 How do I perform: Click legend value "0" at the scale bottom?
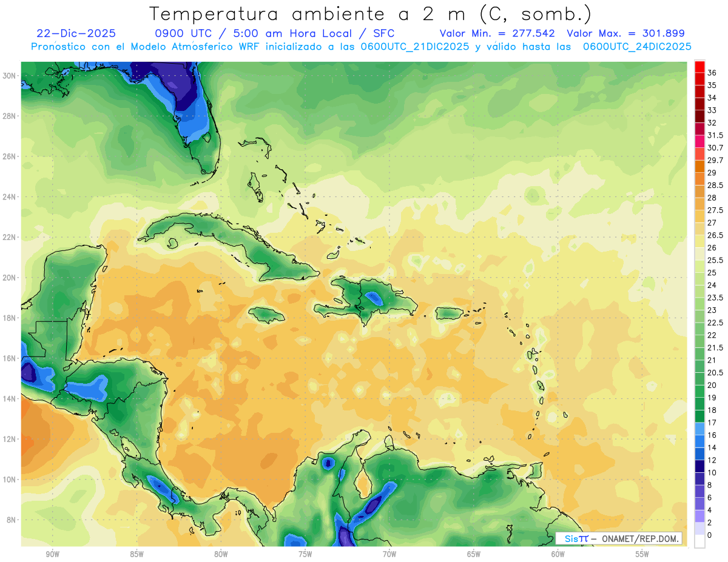[710, 535]
